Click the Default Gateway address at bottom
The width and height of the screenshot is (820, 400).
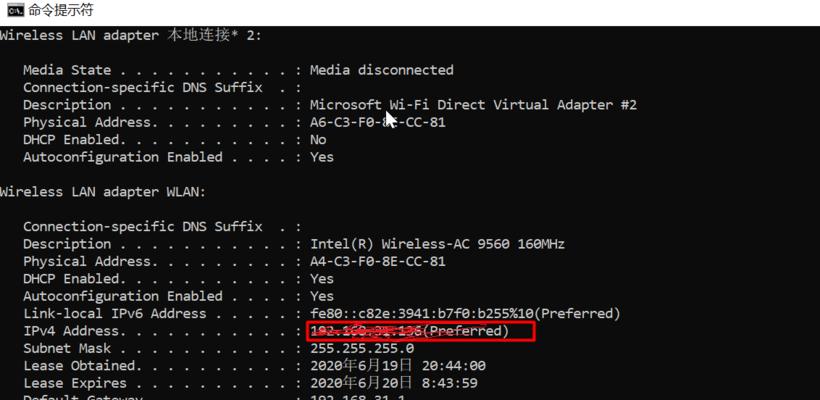pyautogui.click(x=358, y=397)
